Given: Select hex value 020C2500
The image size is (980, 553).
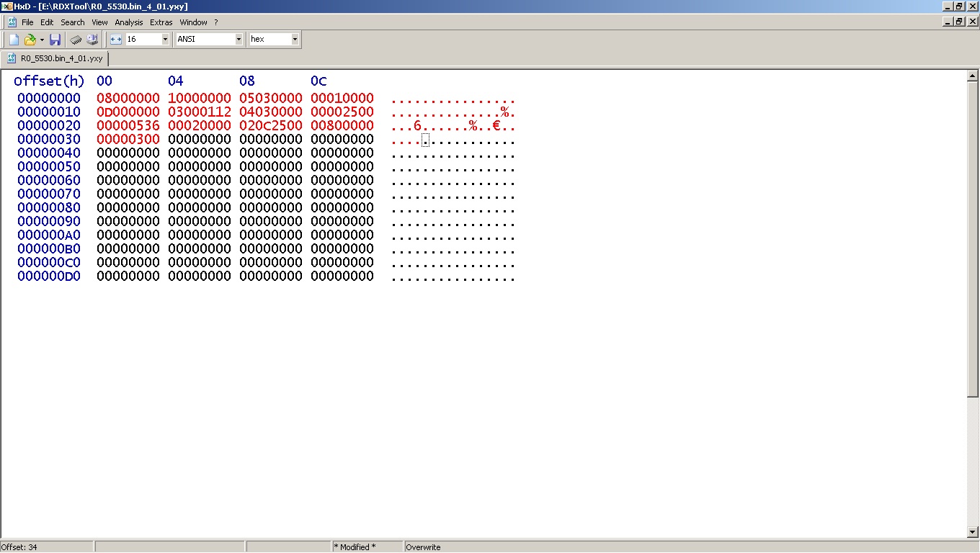Looking at the screenshot, I should coord(271,125).
